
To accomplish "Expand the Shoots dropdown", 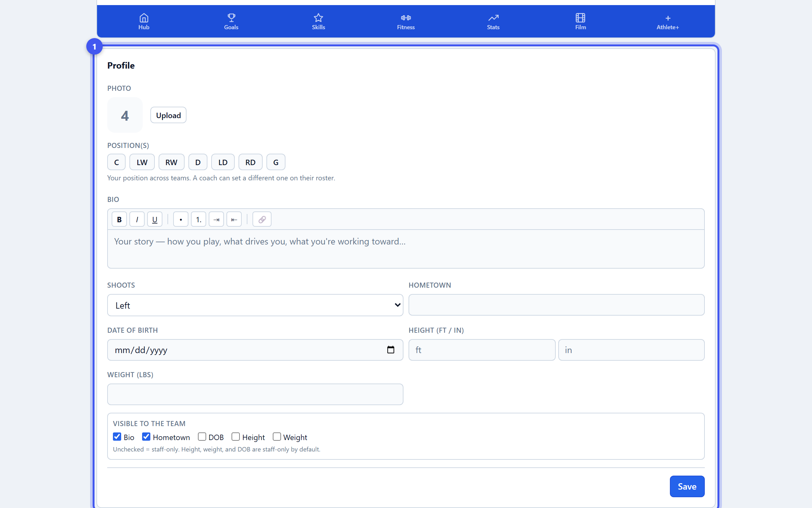I will [x=255, y=305].
